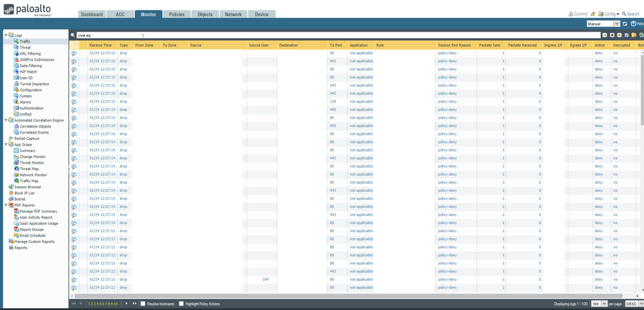Go to the next page of logs
Viewport: 644px width, 310px height.
pyautogui.click(x=126, y=304)
